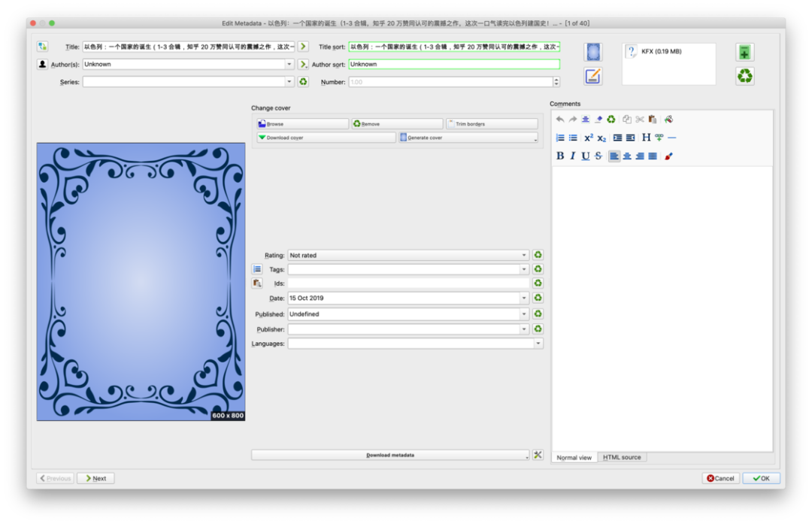Justify comment text
The height and width of the screenshot is (524, 812).
click(653, 156)
